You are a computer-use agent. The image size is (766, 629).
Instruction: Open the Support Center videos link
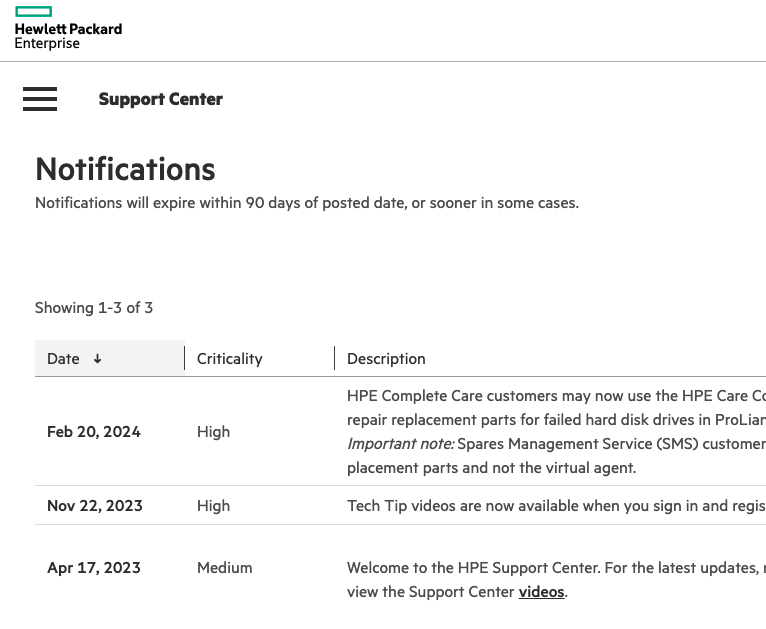pos(541,592)
